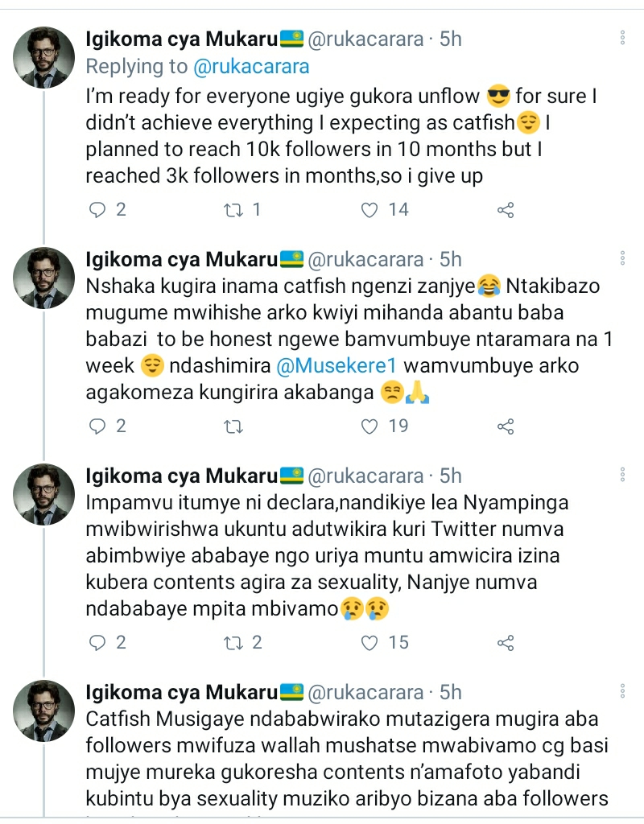The height and width of the screenshot is (824, 644).
Task: Share the tweet about contents za sexuality
Action: point(506,643)
